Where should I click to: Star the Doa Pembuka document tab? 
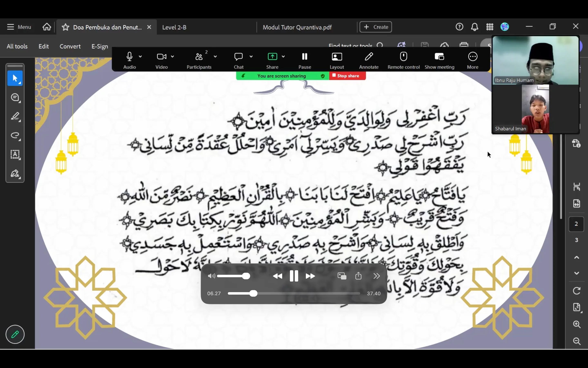pyautogui.click(x=65, y=27)
